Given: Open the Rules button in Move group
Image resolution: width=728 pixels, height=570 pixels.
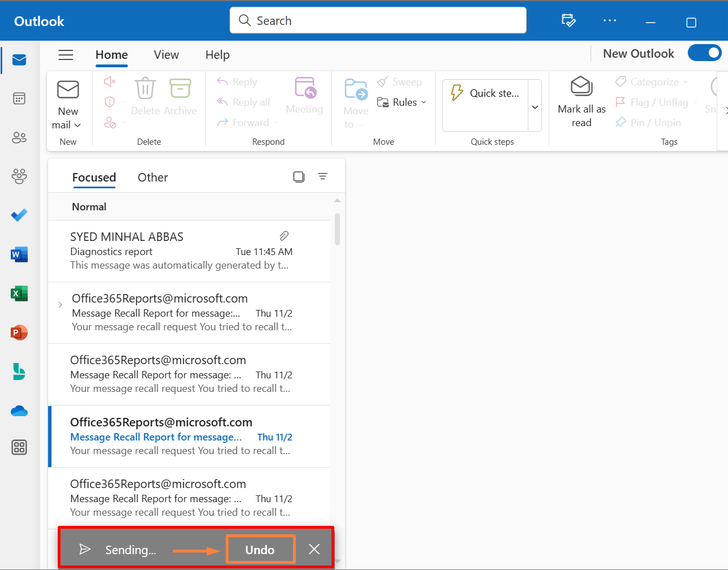Looking at the screenshot, I should (401, 102).
